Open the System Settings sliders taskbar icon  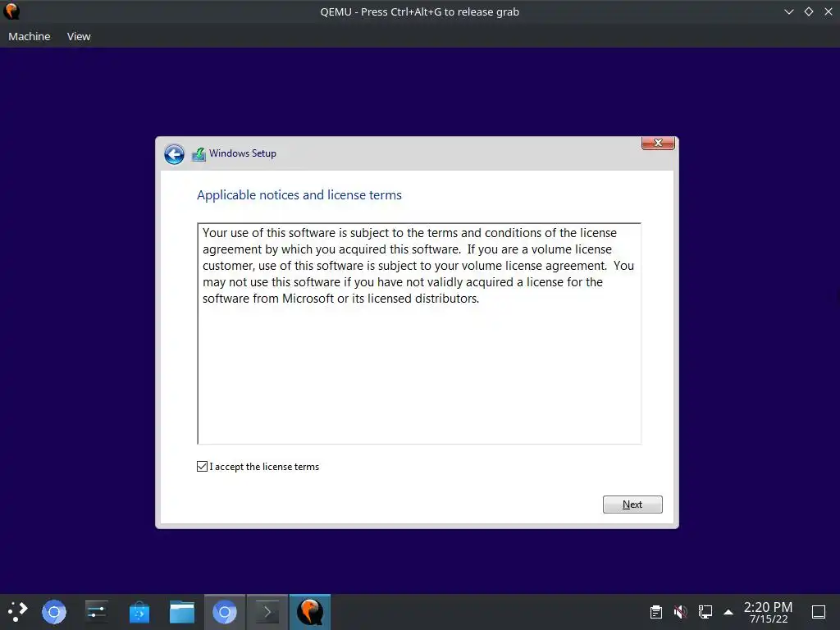click(x=97, y=612)
